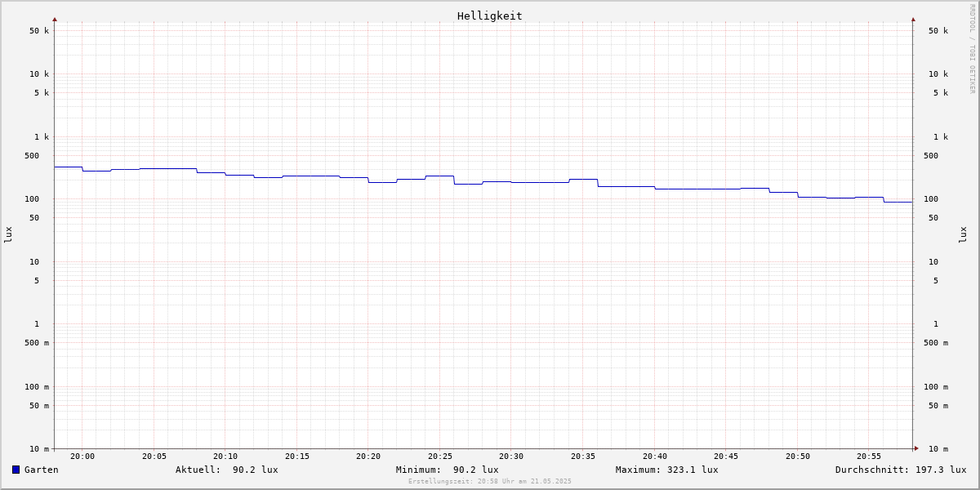Click the 5 k label on left axis
Image resolution: width=980 pixels, height=490 pixels.
click(x=42, y=93)
